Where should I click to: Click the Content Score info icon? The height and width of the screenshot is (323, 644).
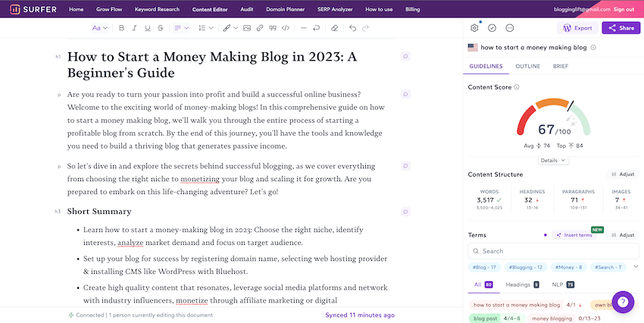[x=517, y=87]
